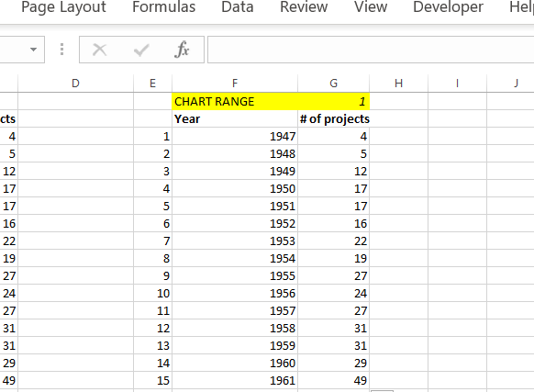Select column G header
Image resolution: width=534 pixels, height=392 pixels.
[x=333, y=84]
